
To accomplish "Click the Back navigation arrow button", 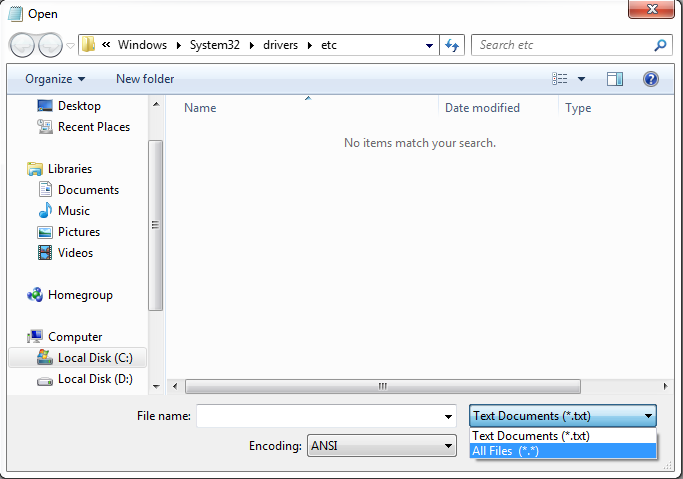I will pos(22,45).
